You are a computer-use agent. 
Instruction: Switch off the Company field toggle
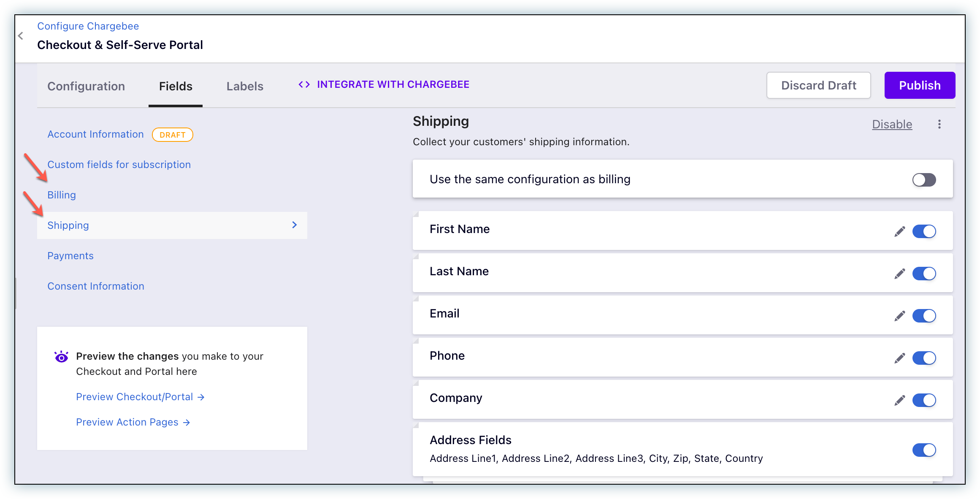924,400
